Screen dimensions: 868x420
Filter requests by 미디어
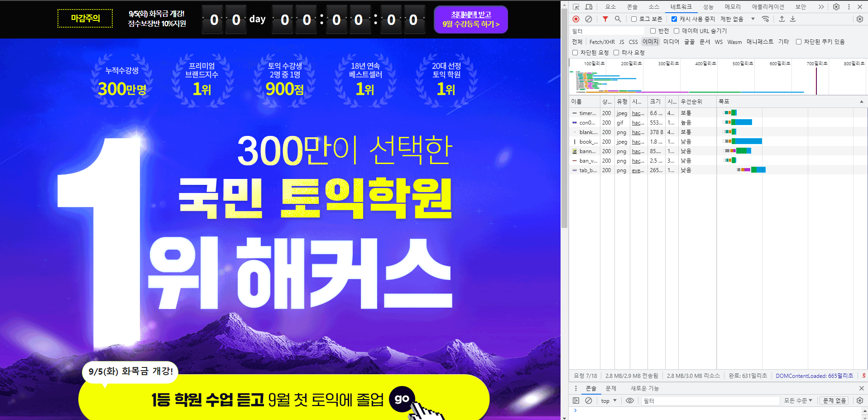[x=671, y=42]
